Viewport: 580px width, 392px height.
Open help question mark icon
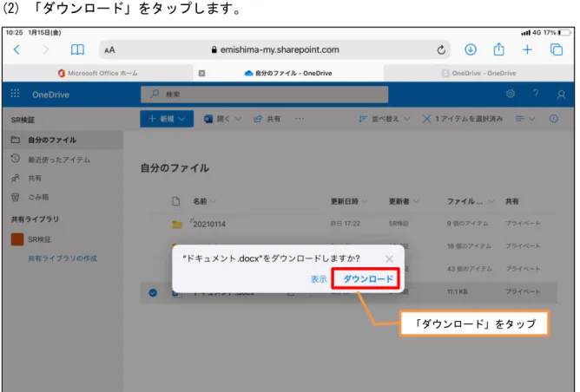coord(536,94)
